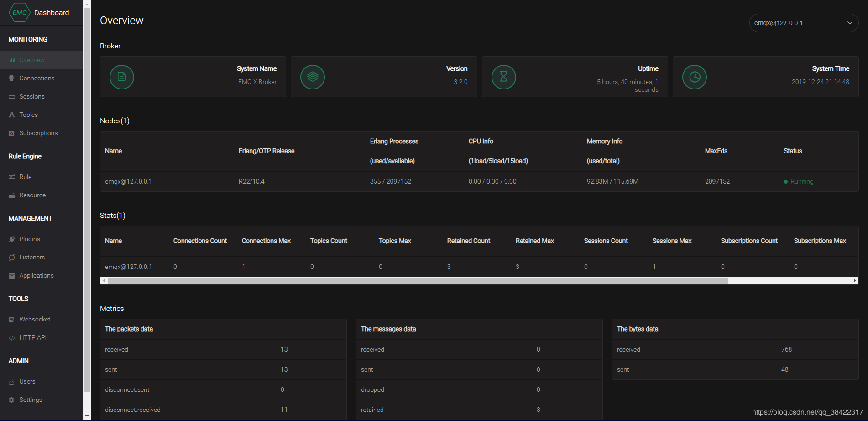Click the Listeners sidebar icon
868x421 pixels.
coord(12,258)
